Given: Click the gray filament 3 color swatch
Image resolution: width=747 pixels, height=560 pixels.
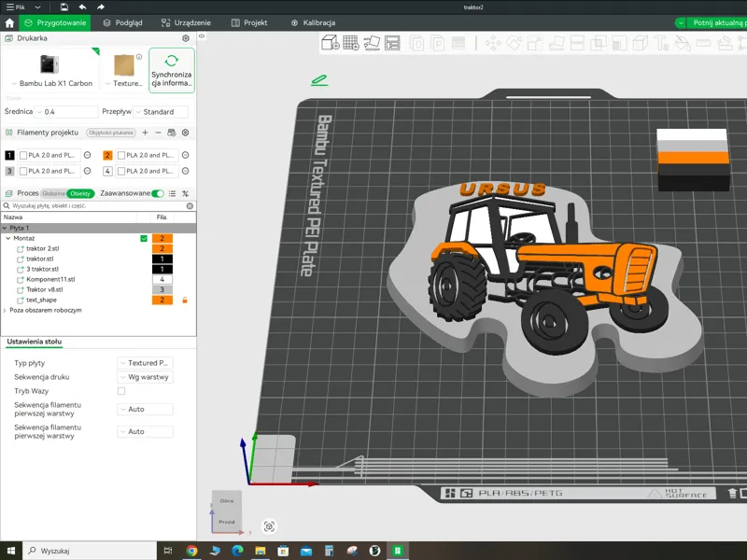Looking at the screenshot, I should pos(9,171).
